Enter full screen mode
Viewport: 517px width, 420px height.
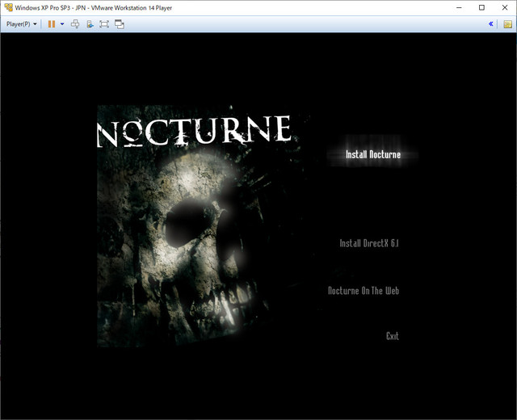[104, 24]
